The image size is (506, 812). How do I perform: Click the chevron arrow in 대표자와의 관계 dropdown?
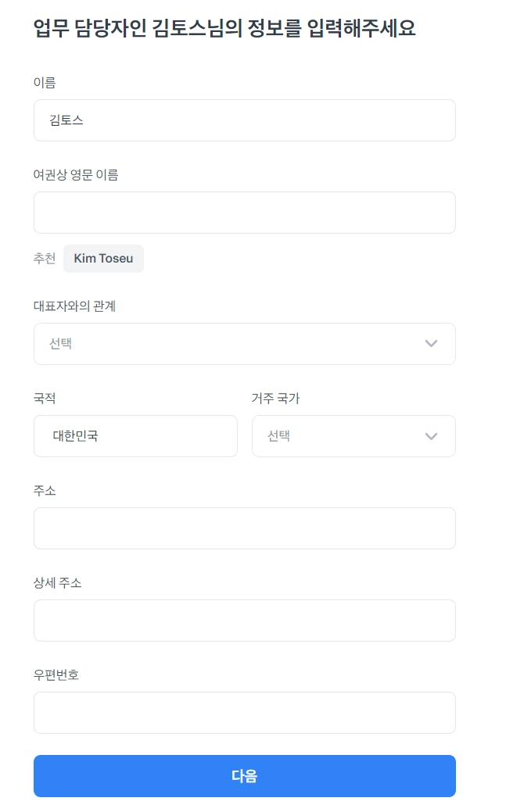point(431,344)
